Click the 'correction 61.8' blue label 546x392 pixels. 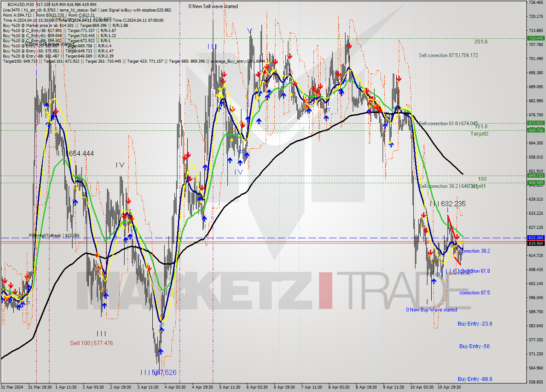point(475,271)
